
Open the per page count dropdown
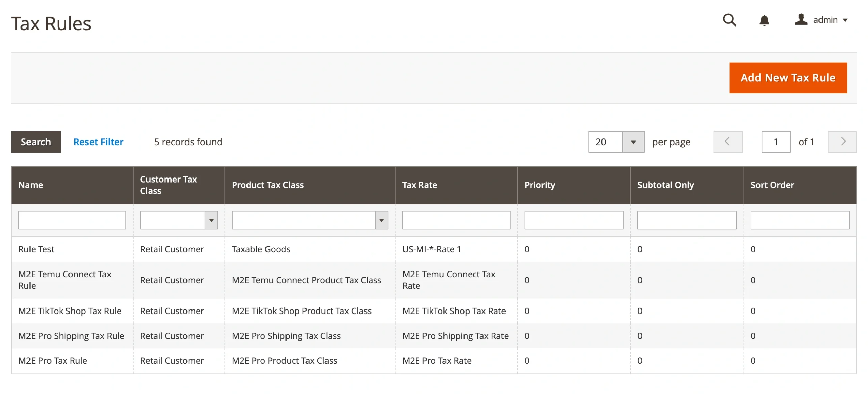tap(633, 142)
